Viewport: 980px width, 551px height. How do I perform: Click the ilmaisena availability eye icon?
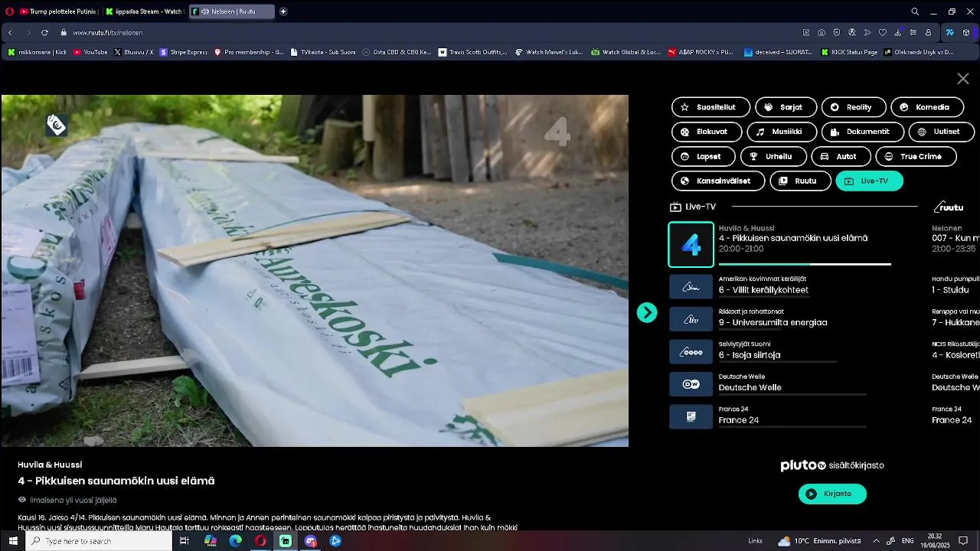(x=22, y=500)
